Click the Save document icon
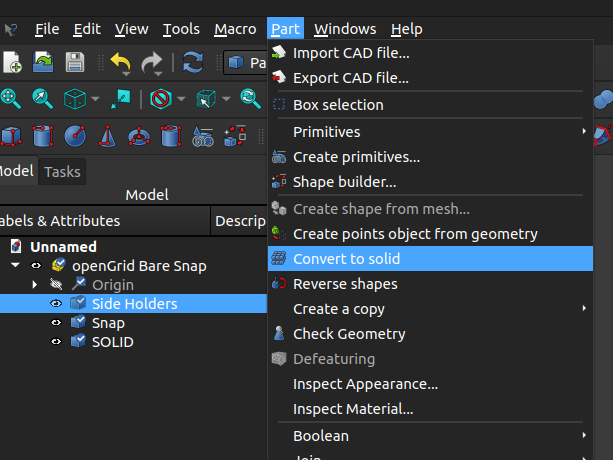The width and height of the screenshot is (613, 460). (75, 63)
